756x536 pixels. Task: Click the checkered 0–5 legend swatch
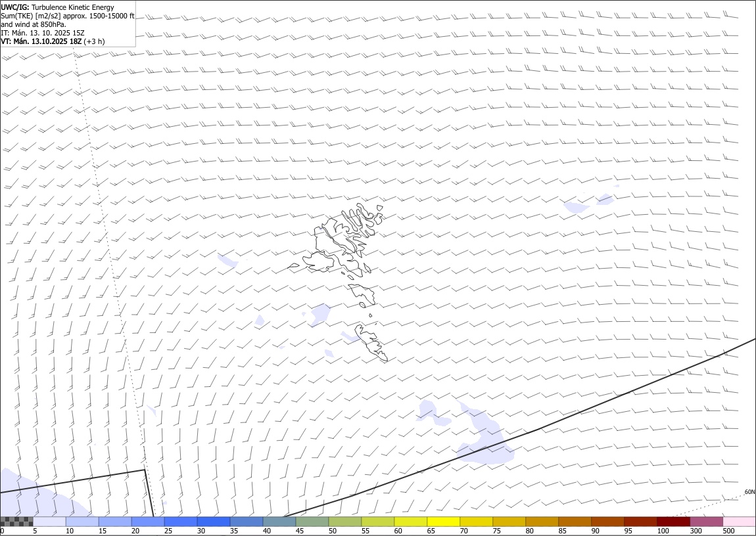coord(17,522)
